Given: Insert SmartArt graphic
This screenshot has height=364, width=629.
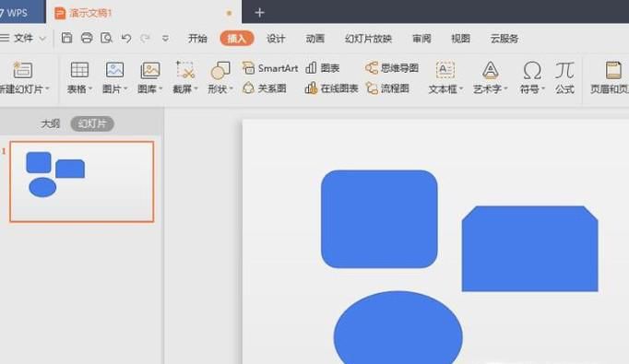Looking at the screenshot, I should pyautogui.click(x=270, y=68).
